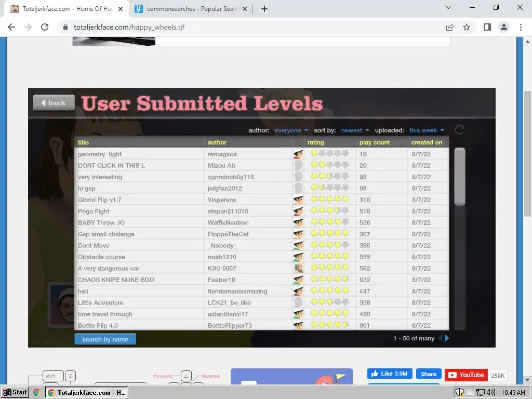The image size is (532, 399).
Task: Click character icon for Faaber10's level
Action: click(x=298, y=280)
